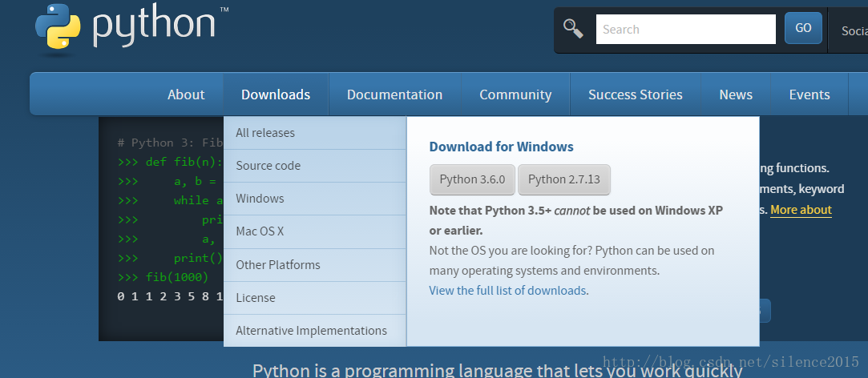Click the Download for Windows heading
This screenshot has width=868, height=378.
pos(502,147)
